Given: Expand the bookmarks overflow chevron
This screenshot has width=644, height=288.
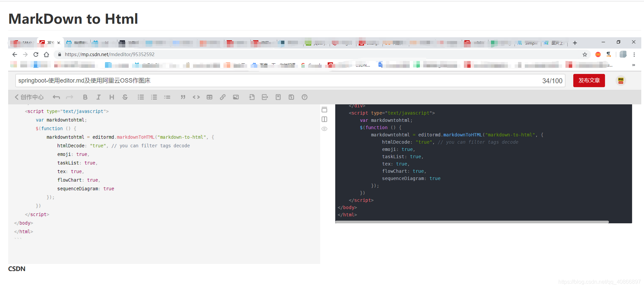Looking at the screenshot, I should tap(634, 65).
